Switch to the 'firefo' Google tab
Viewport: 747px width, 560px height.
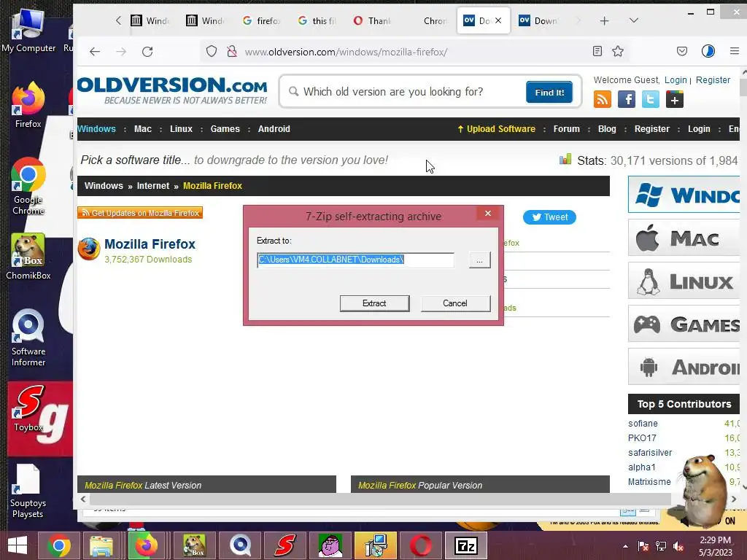[261, 21]
